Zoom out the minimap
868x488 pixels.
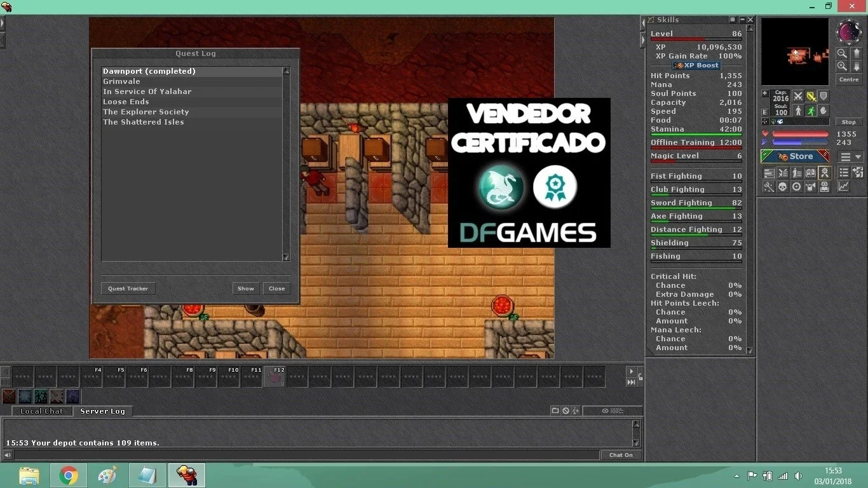pyautogui.click(x=842, y=53)
